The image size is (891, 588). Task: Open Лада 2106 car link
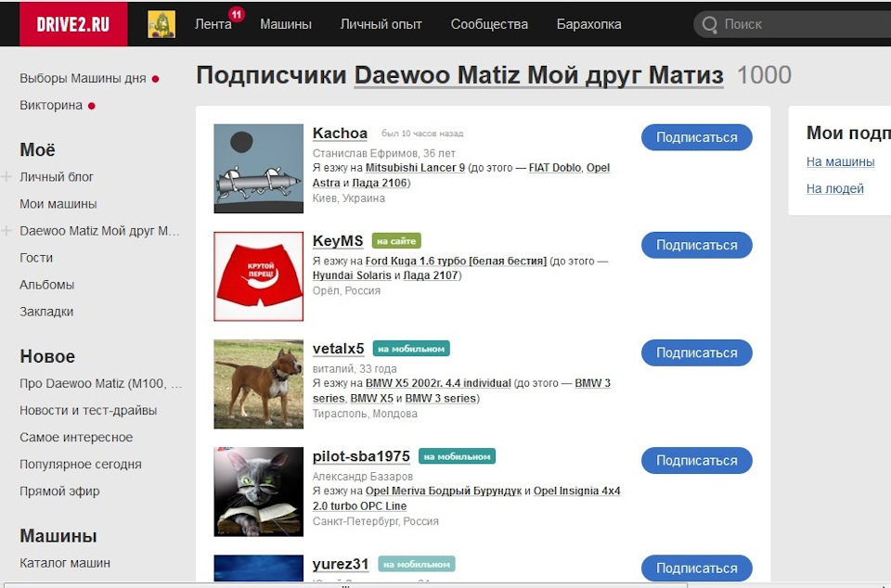tap(380, 183)
